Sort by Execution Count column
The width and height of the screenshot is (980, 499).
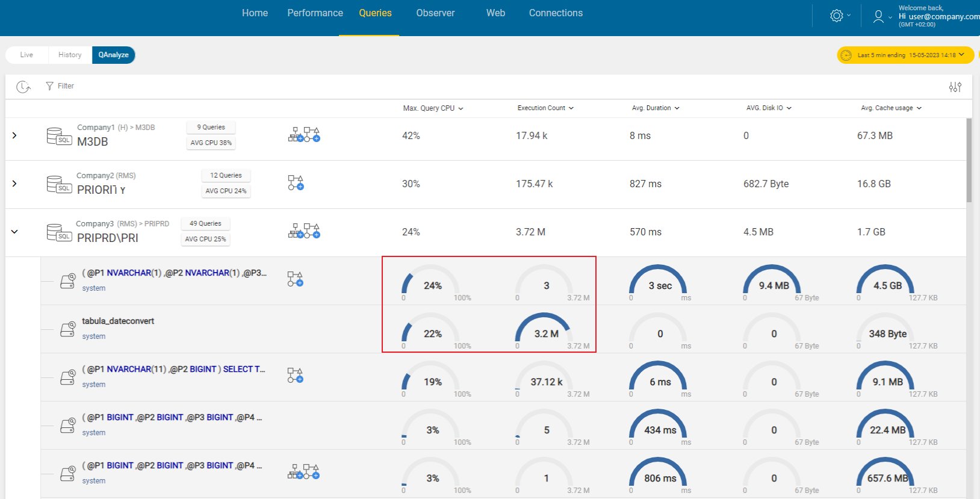point(545,108)
